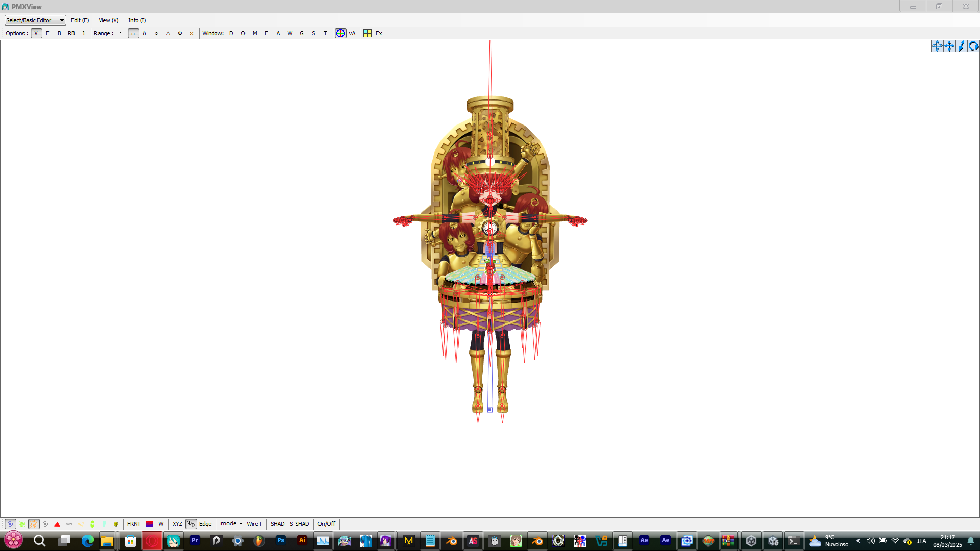Click the yellow four-pane grid icon
Image resolution: width=980 pixels, height=551 pixels.
click(367, 33)
